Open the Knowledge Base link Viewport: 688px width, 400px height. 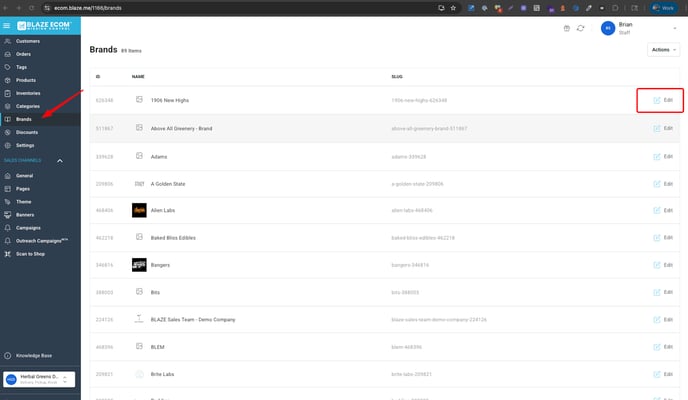(x=28, y=355)
